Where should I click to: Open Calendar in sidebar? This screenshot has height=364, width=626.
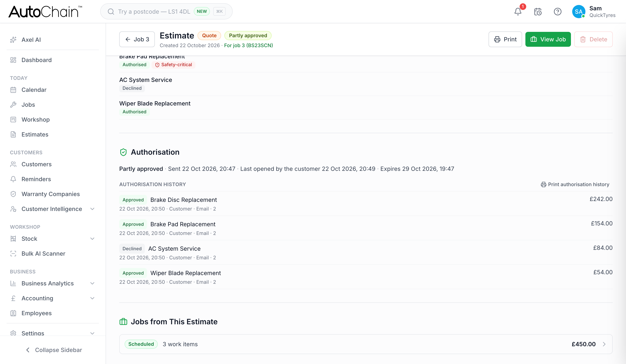coord(53,90)
